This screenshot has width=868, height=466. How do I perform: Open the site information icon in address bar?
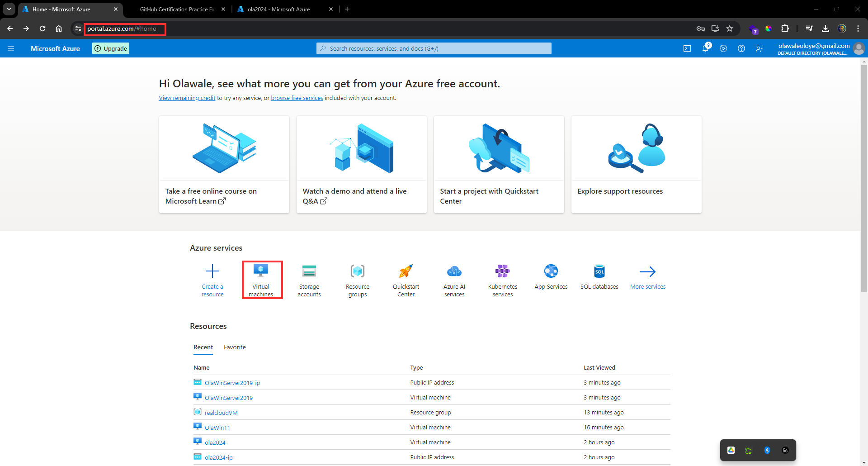point(78,29)
